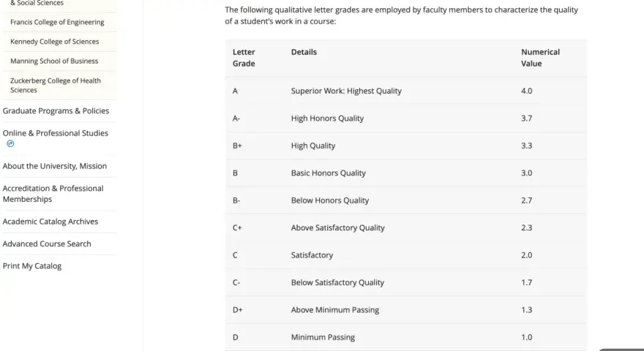Click the external link icon under Online & Professional Studies
Viewport: 644px width, 351px height.
pos(10,143)
